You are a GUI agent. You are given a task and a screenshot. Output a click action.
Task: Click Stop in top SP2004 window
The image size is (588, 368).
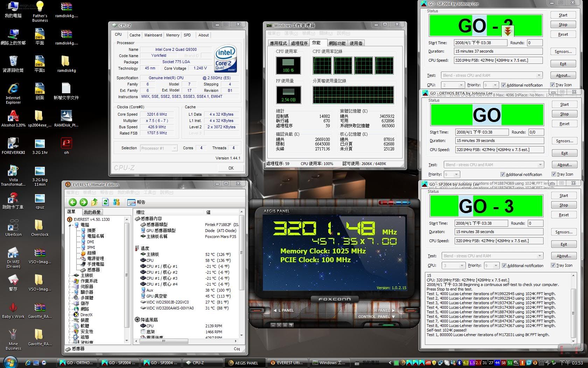click(x=563, y=25)
